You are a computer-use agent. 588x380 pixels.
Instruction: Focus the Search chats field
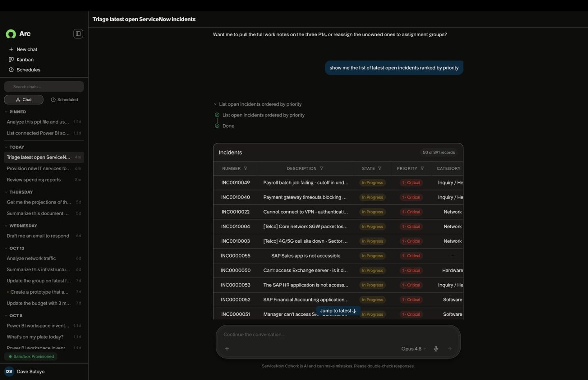pyautogui.click(x=44, y=87)
